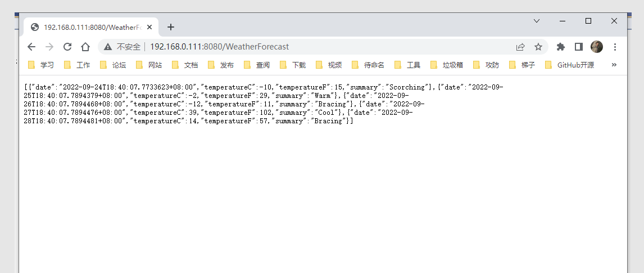Reload the WeatherForecast page

tap(67, 47)
